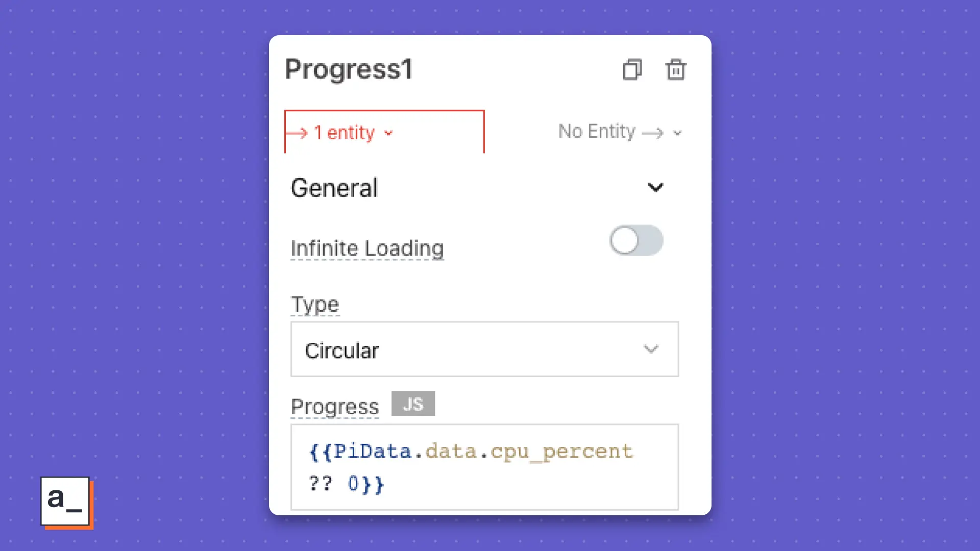Click the Progress1 widget title
The height and width of the screenshot is (551, 980).
[349, 70]
